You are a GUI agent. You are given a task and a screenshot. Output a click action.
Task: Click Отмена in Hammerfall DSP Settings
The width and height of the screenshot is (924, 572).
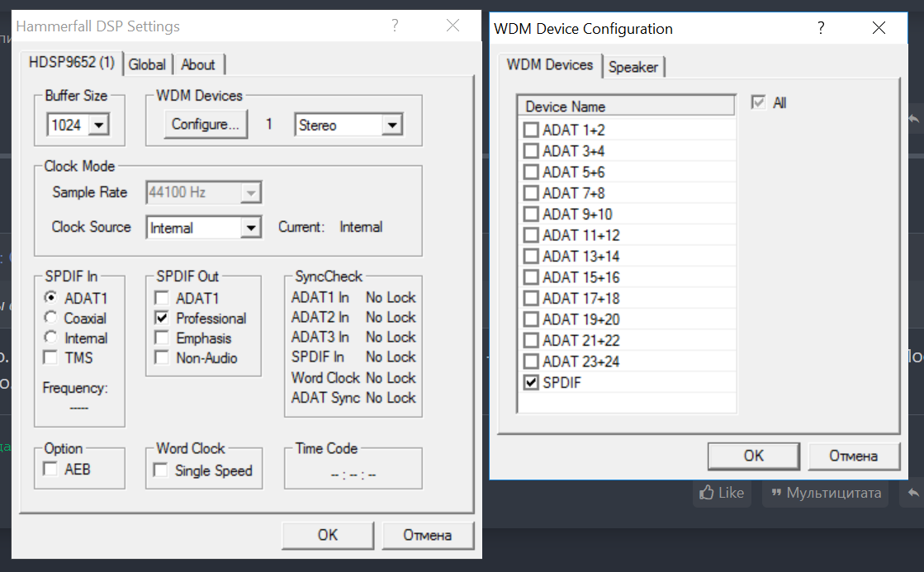pos(428,535)
